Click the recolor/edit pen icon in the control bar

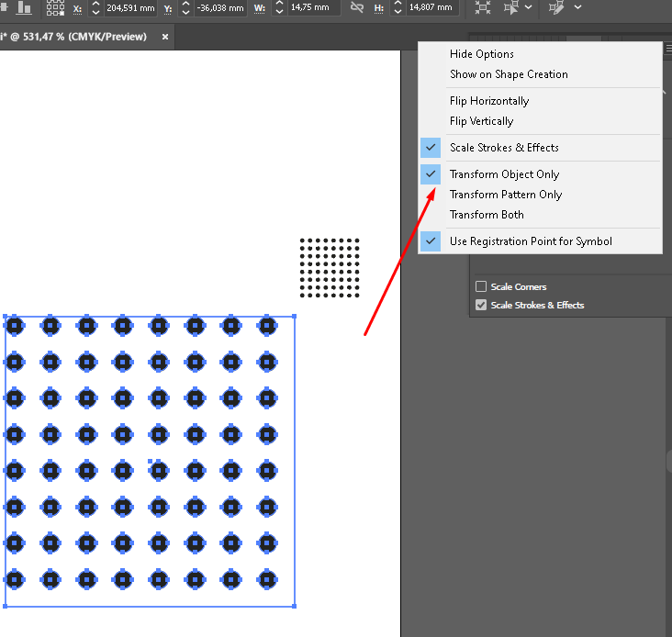point(556,7)
